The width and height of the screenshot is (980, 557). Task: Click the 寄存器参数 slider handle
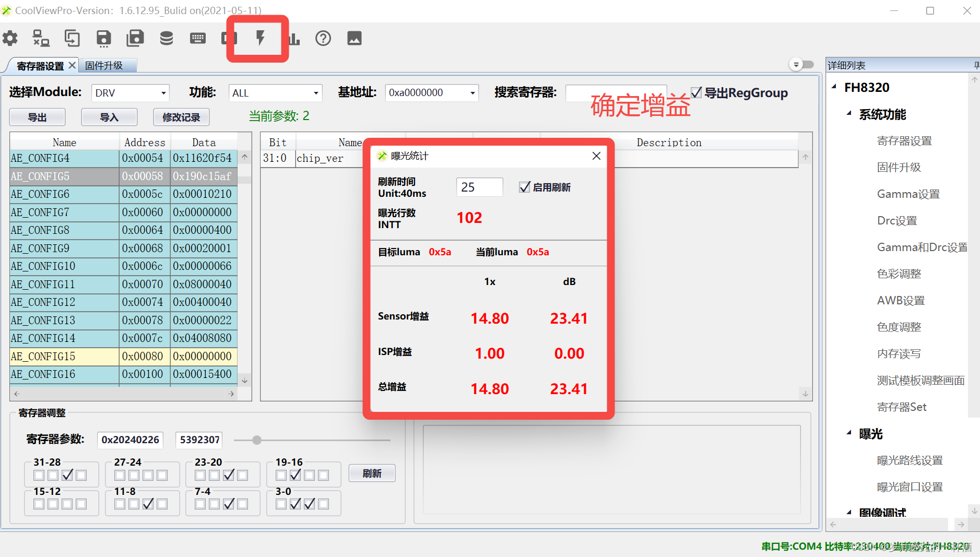pyautogui.click(x=257, y=440)
